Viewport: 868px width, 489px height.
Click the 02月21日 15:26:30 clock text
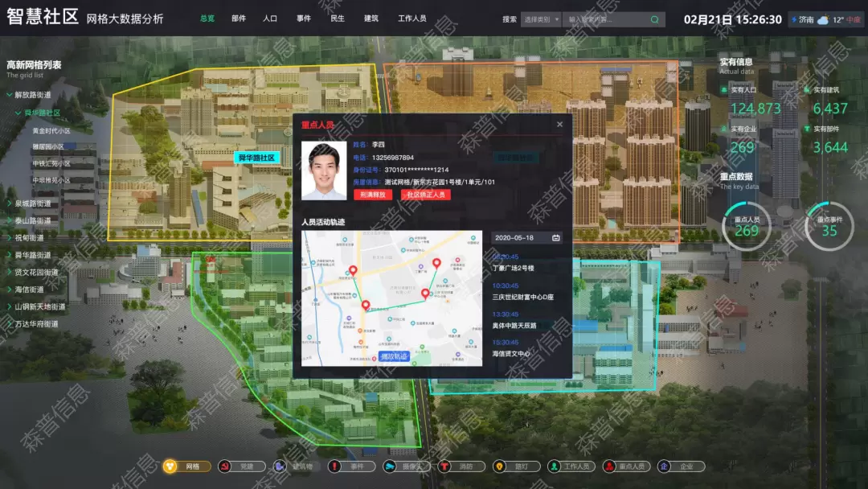point(732,20)
